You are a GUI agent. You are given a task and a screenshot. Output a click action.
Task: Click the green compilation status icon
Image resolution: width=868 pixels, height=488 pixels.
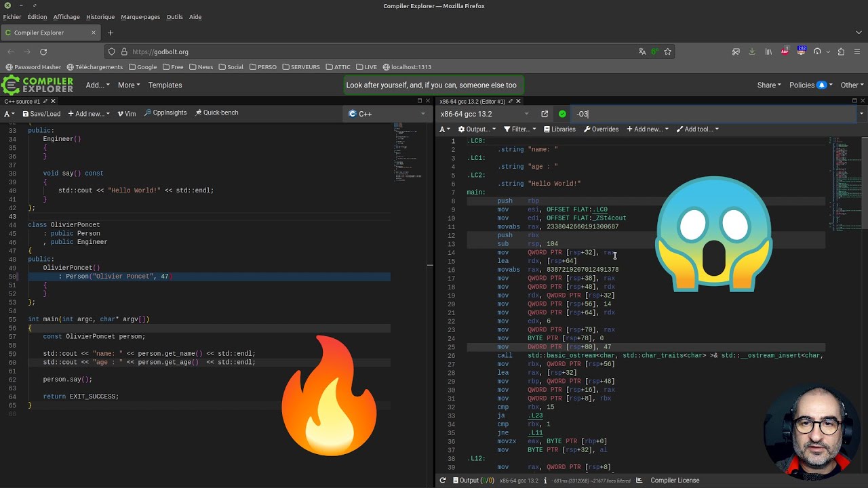[x=562, y=114]
